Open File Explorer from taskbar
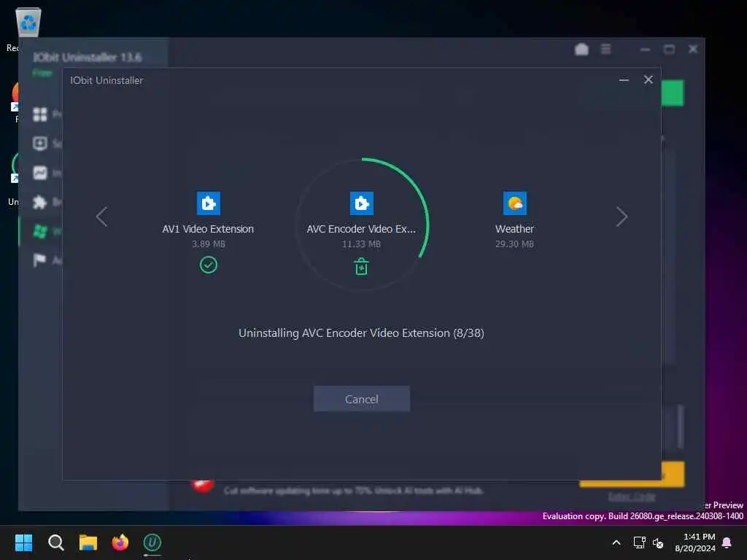The width and height of the screenshot is (747, 560). point(88,542)
